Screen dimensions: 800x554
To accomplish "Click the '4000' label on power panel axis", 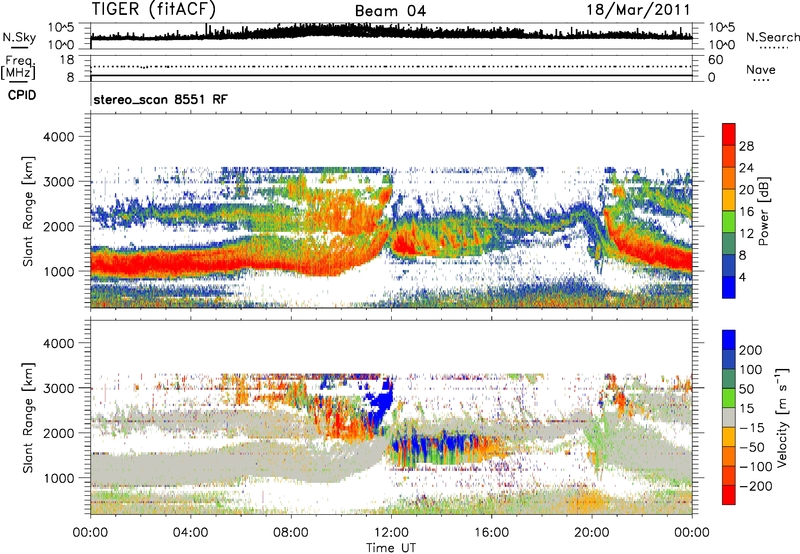I will 59,137.
